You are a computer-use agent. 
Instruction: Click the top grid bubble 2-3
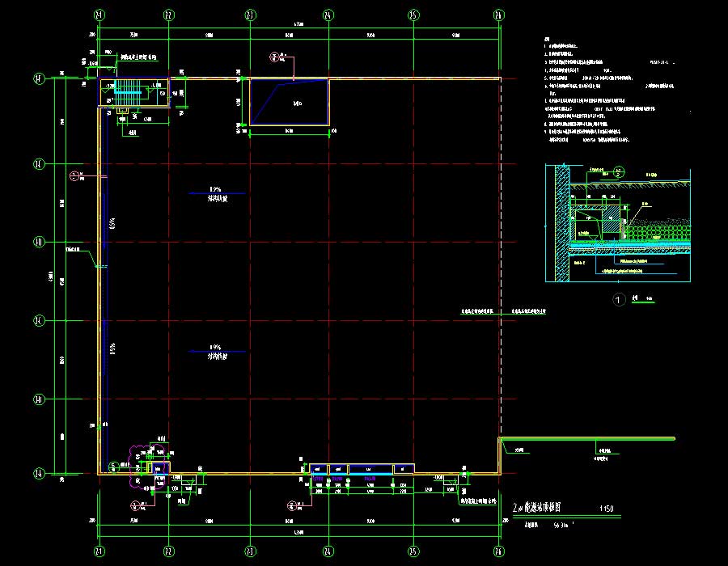(250, 15)
